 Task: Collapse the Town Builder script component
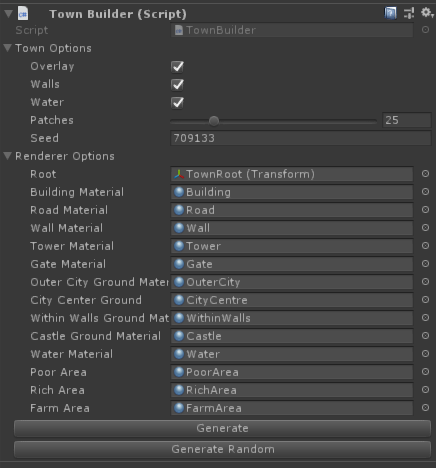click(8, 14)
